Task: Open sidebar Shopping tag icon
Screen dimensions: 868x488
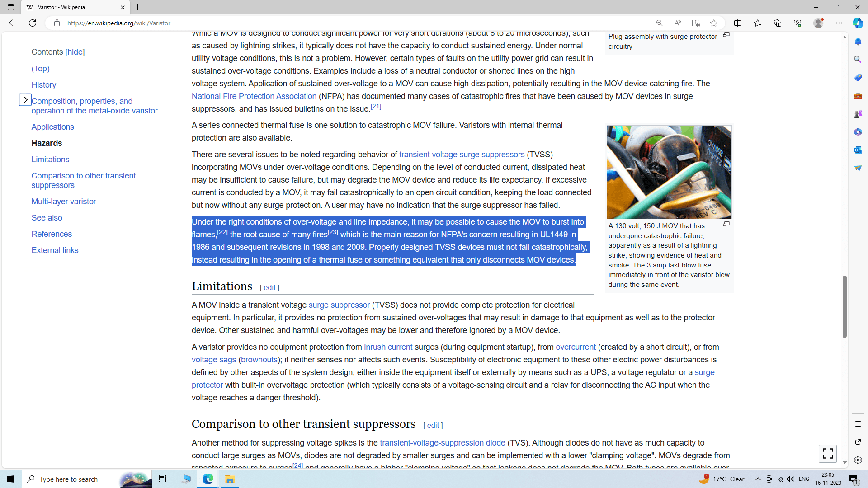Action: tap(858, 77)
